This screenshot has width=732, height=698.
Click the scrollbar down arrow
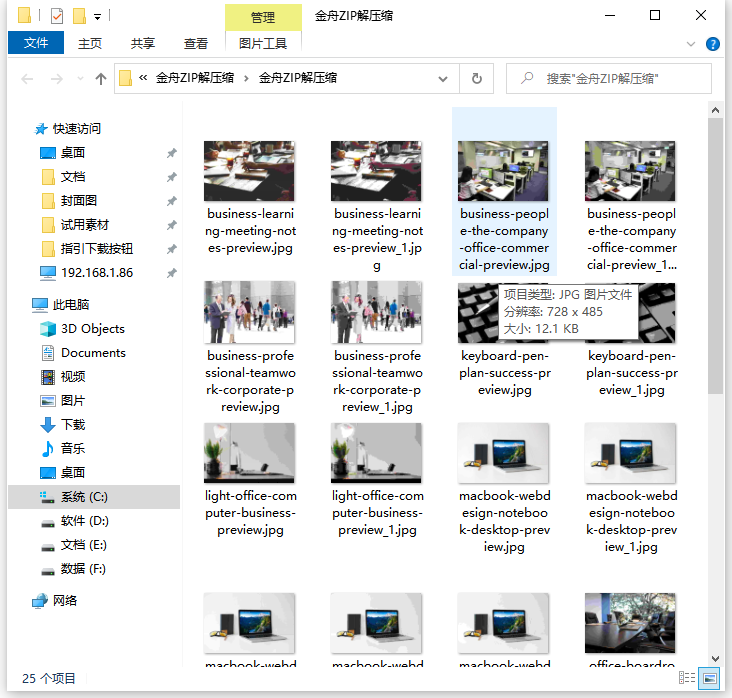pos(715,659)
